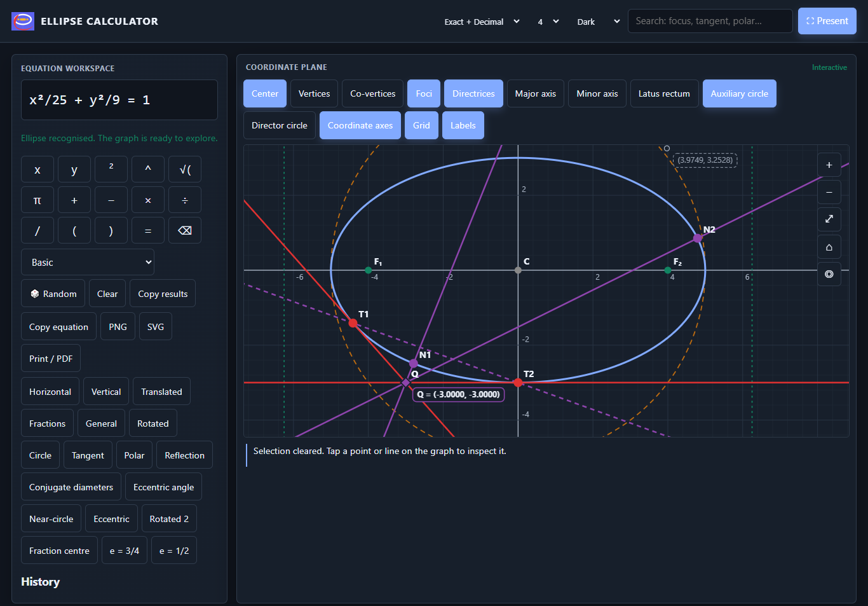The image size is (868, 606).
Task: Load the Polar example preset
Action: tap(134, 455)
